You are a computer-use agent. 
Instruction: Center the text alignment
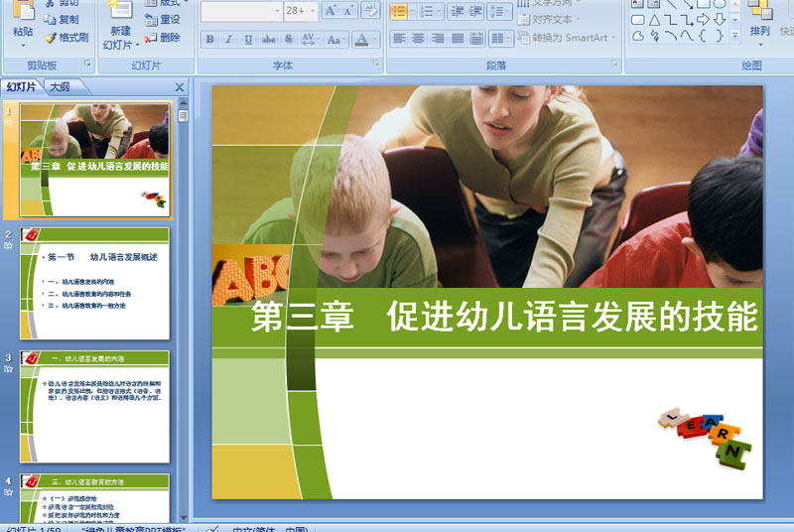click(x=418, y=39)
